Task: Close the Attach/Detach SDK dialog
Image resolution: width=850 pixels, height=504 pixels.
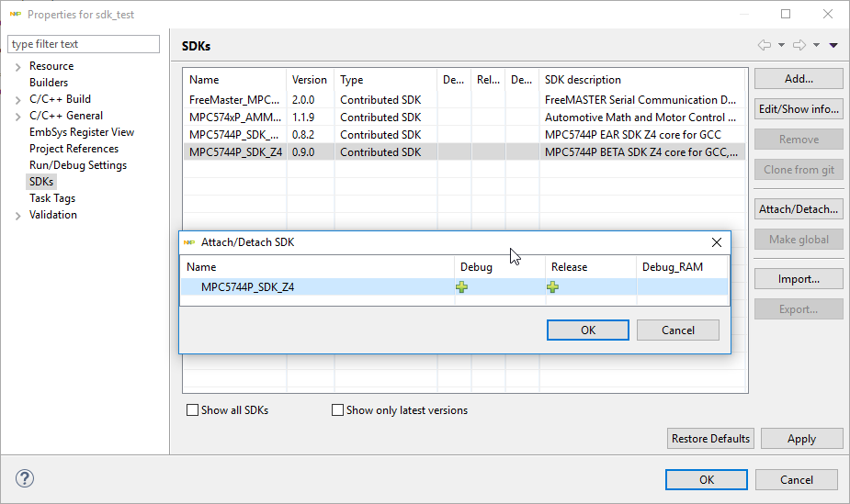Action: [x=717, y=242]
